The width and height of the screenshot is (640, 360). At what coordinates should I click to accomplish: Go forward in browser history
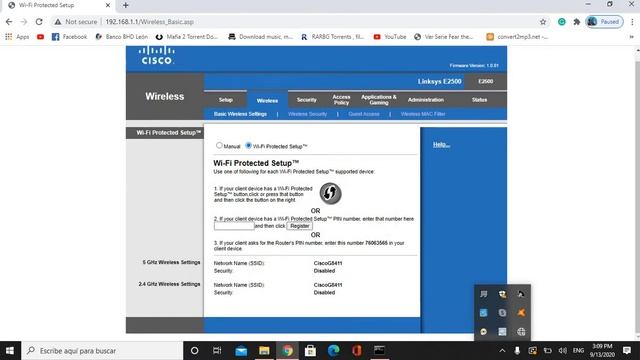click(24, 22)
